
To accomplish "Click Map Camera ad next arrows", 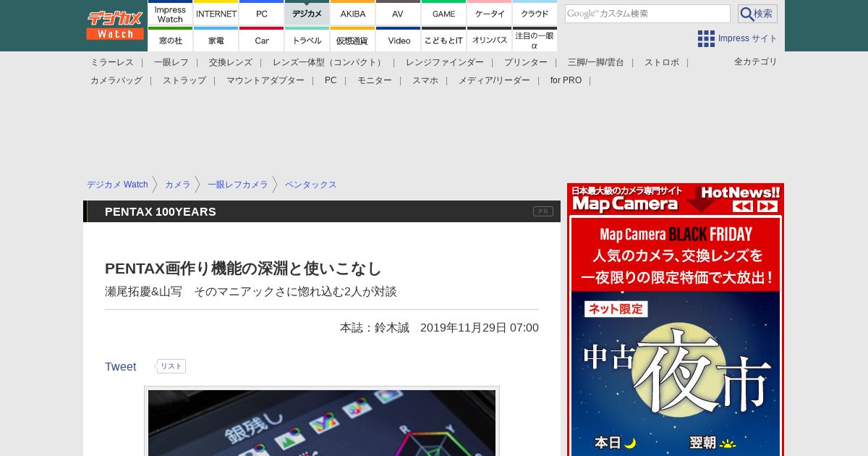I will tap(767, 206).
